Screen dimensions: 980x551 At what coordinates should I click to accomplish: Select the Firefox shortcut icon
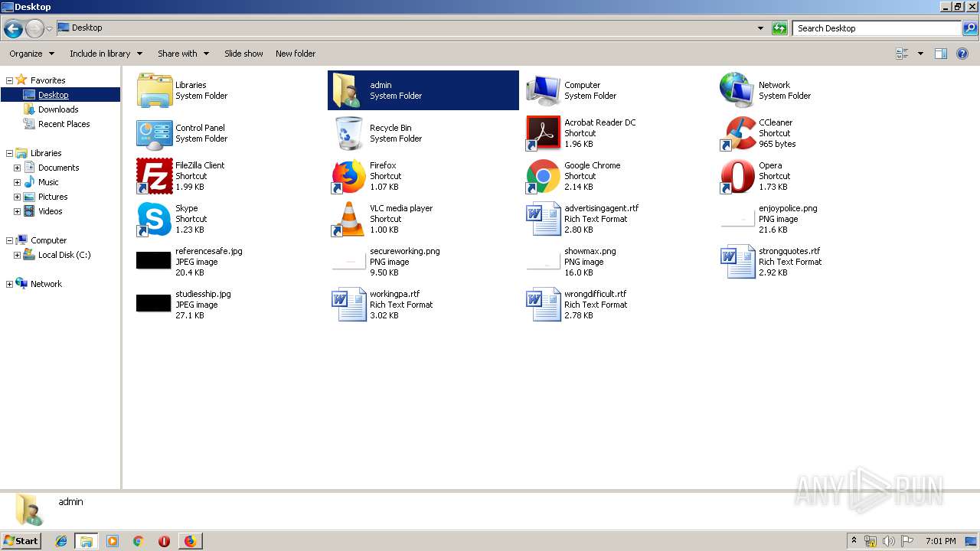[349, 176]
